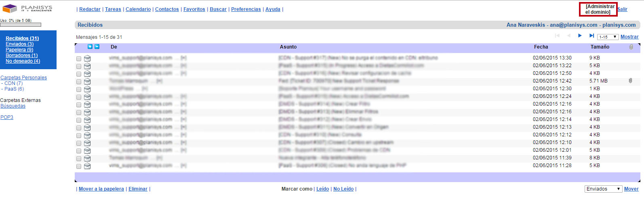Open the 1-15 message range dropdown
This screenshot has width=644, height=210.
click(608, 37)
